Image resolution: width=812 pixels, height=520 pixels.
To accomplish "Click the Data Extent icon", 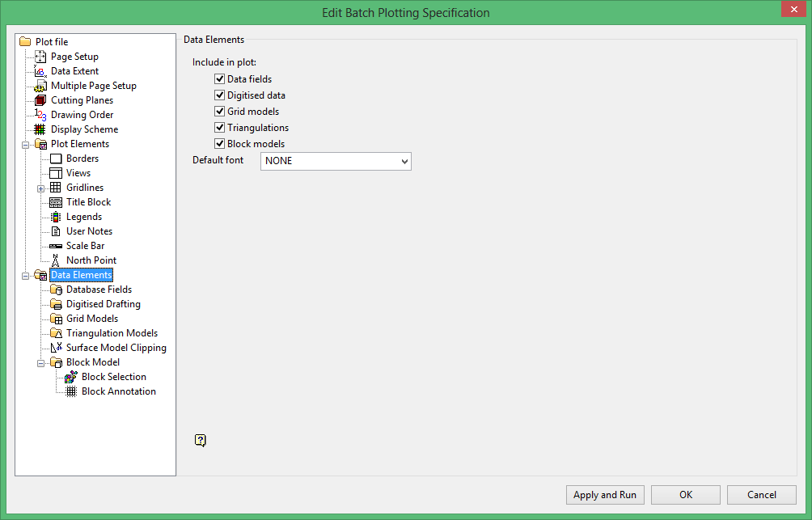I will [40, 71].
